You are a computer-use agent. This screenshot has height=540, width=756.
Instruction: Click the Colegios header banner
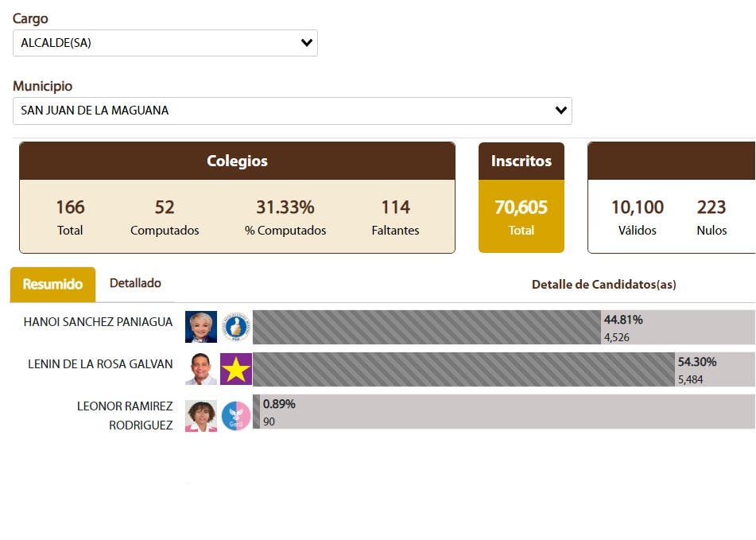click(x=236, y=161)
